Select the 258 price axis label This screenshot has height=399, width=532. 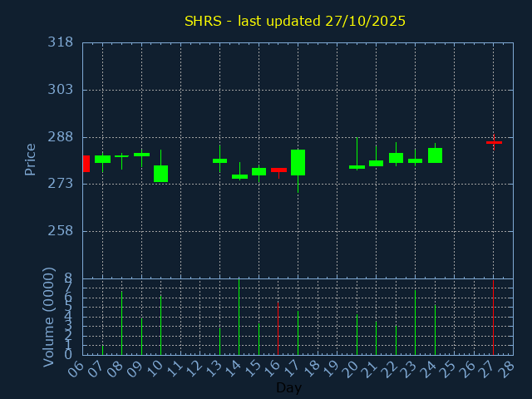(x=60, y=230)
